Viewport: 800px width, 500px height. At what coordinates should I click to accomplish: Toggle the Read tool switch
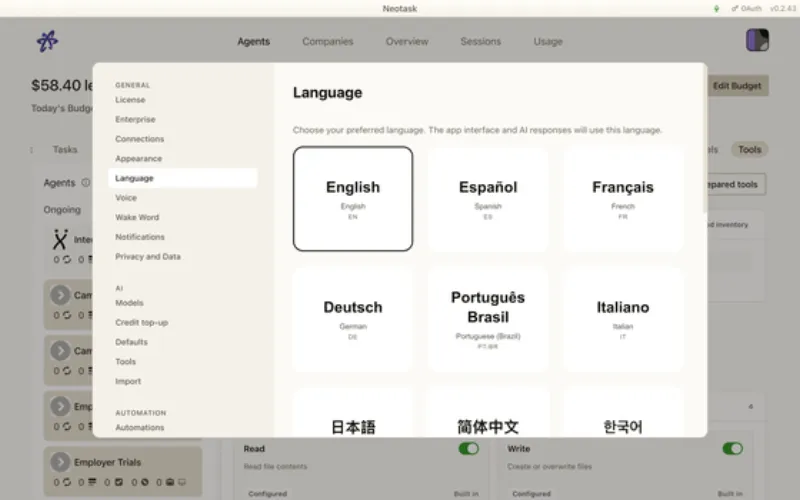(x=468, y=448)
